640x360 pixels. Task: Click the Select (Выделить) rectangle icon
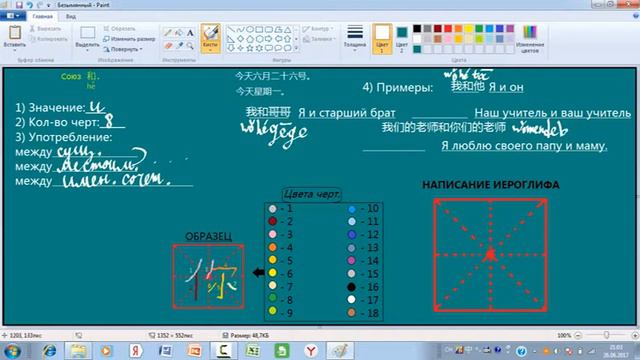pos(87,33)
